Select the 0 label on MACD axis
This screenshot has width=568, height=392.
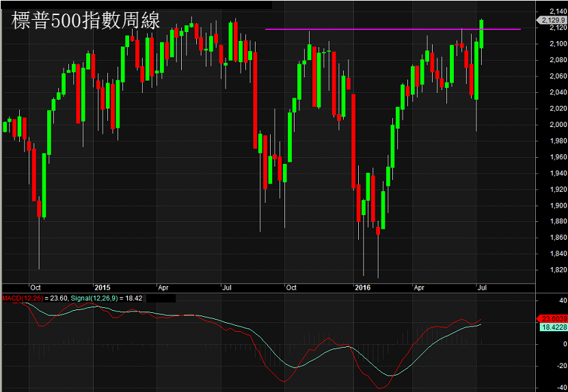(x=565, y=344)
